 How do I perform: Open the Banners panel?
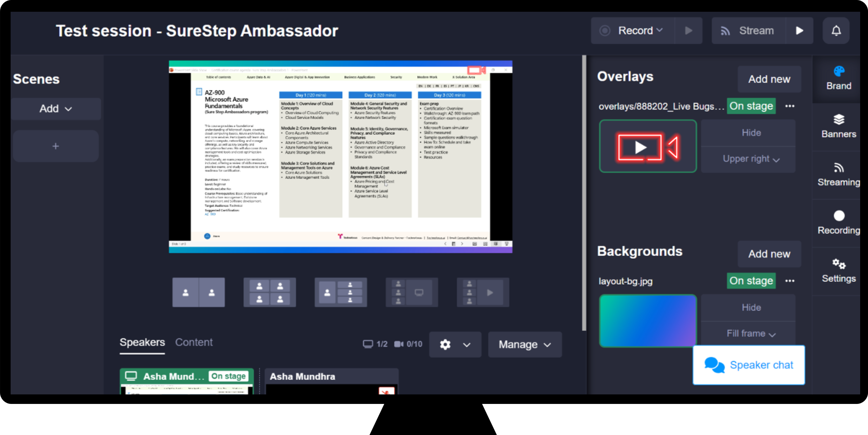[838, 126]
